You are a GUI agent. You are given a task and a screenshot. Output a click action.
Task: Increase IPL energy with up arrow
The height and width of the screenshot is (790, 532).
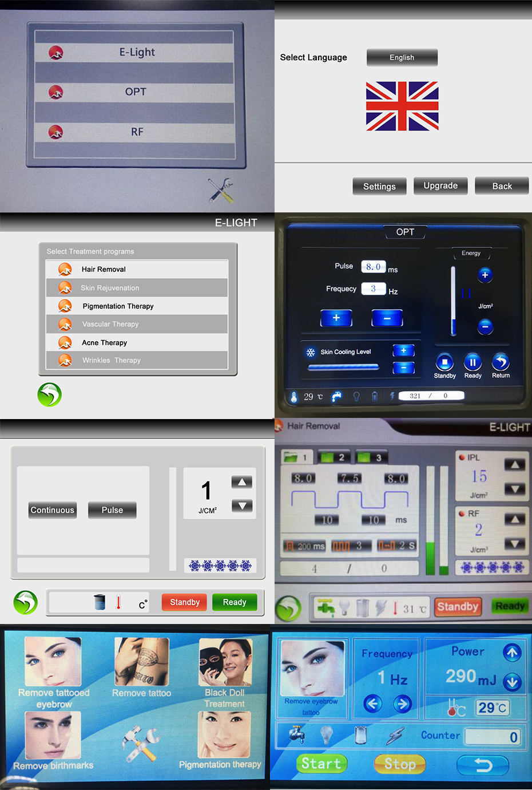coord(515,465)
